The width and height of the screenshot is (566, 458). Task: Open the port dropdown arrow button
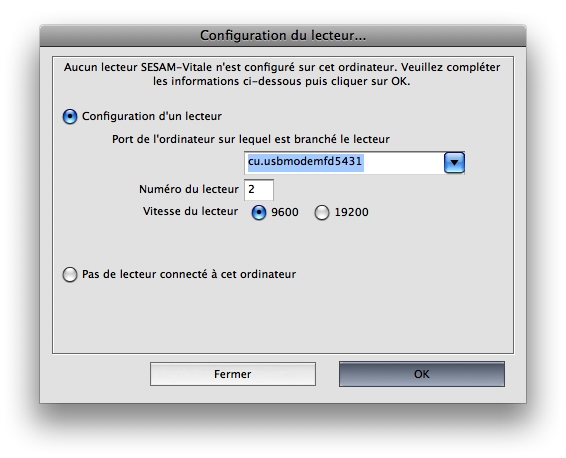click(454, 163)
